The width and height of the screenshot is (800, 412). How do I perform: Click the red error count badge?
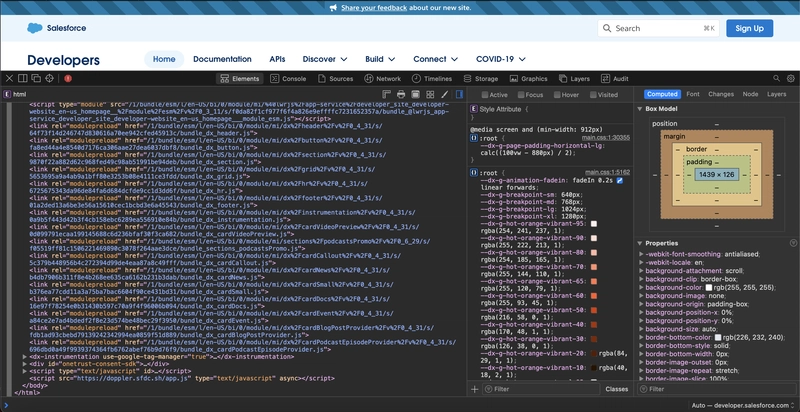(68, 78)
